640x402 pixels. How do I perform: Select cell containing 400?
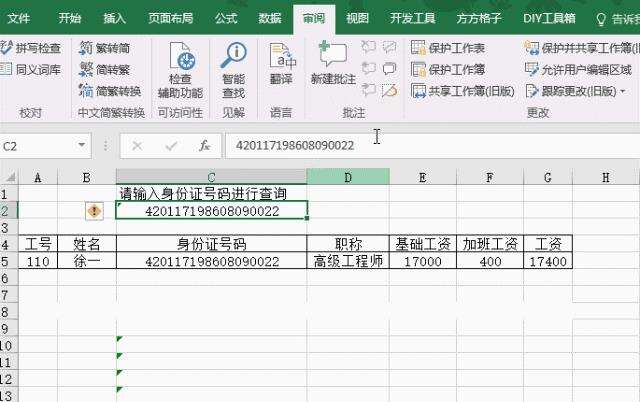tap(490, 261)
